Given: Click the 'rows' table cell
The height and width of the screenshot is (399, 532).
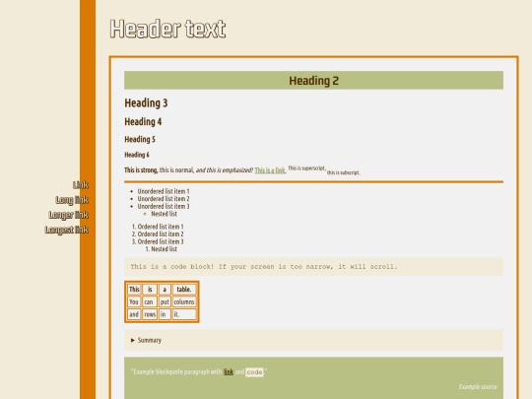Looking at the screenshot, I should (150, 314).
